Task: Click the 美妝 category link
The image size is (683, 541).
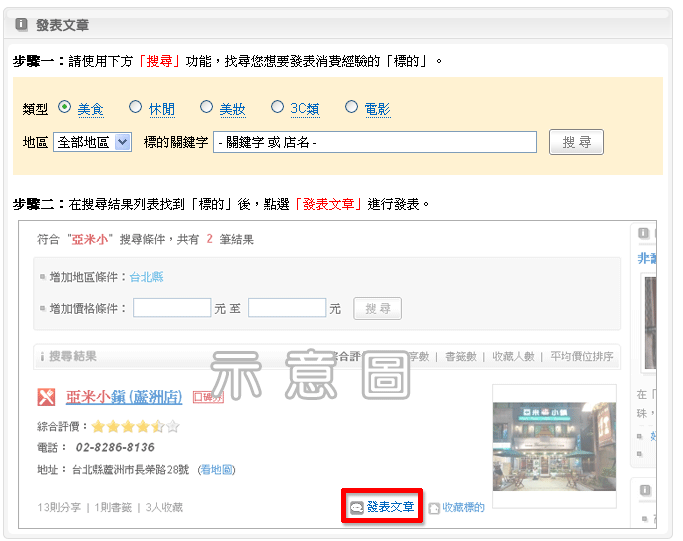Action: [x=232, y=109]
